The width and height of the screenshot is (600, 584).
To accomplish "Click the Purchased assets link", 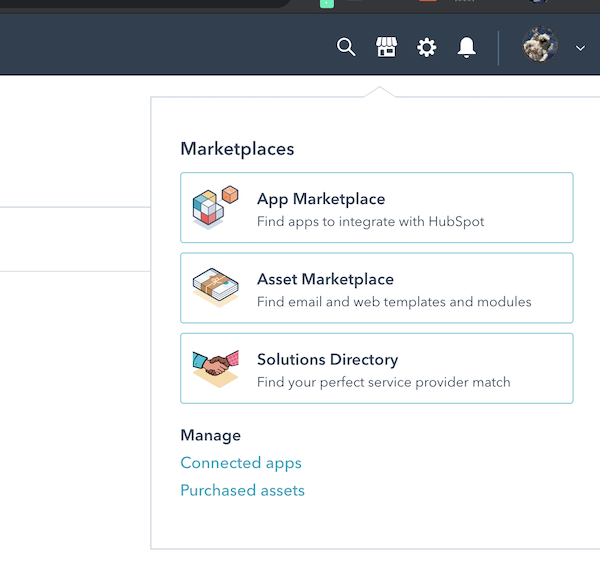I will pyautogui.click(x=243, y=490).
